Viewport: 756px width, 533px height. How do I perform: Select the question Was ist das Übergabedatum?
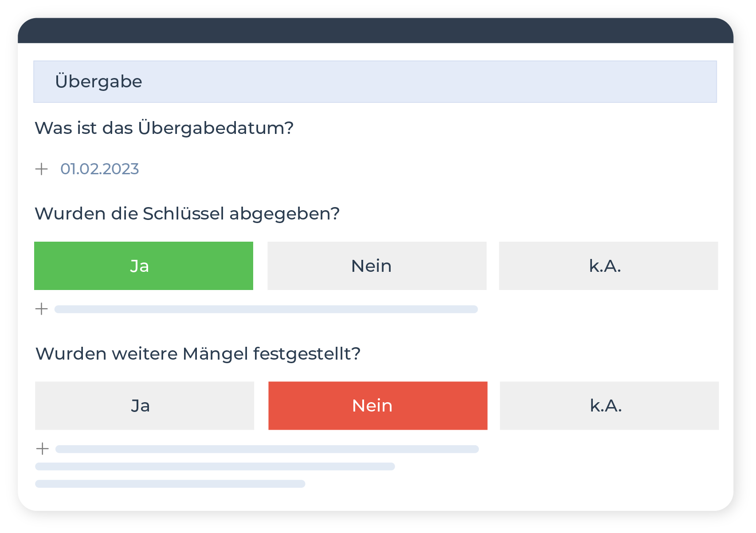click(165, 127)
